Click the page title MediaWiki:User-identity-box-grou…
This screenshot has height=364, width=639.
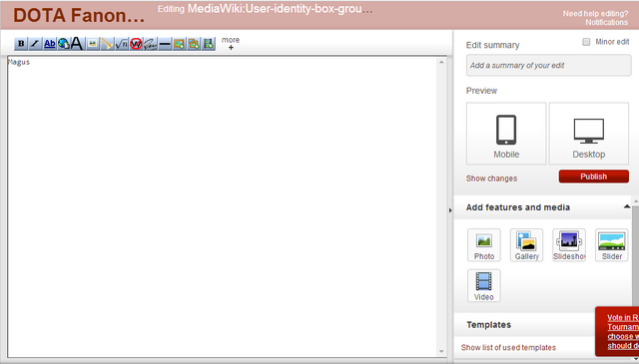(280, 9)
